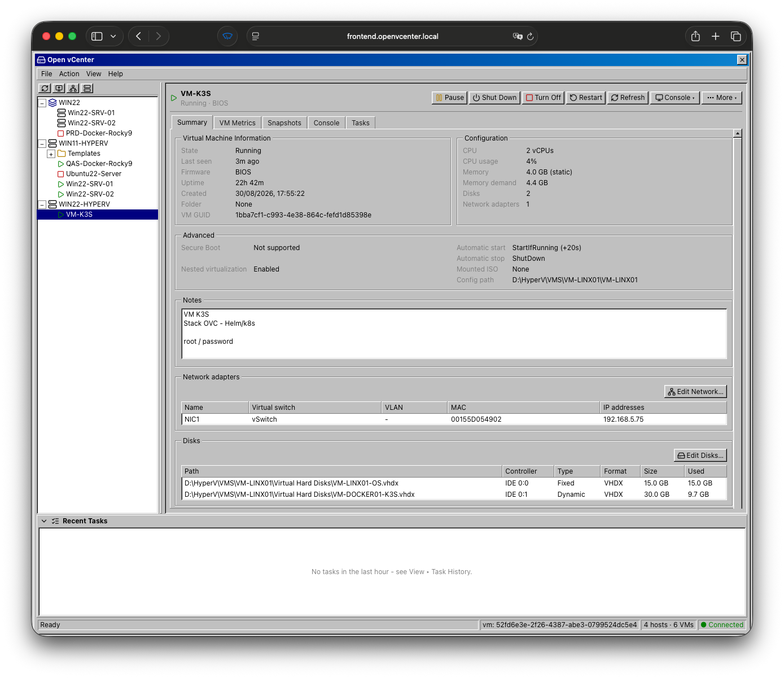The width and height of the screenshot is (784, 678).
Task: Open the More dropdown button
Action: 722,98
